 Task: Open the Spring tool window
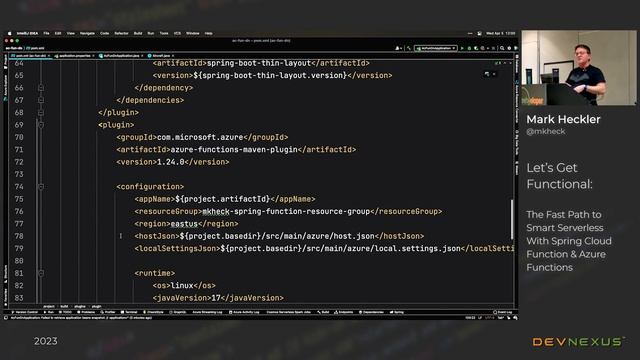pyautogui.click(x=397, y=312)
